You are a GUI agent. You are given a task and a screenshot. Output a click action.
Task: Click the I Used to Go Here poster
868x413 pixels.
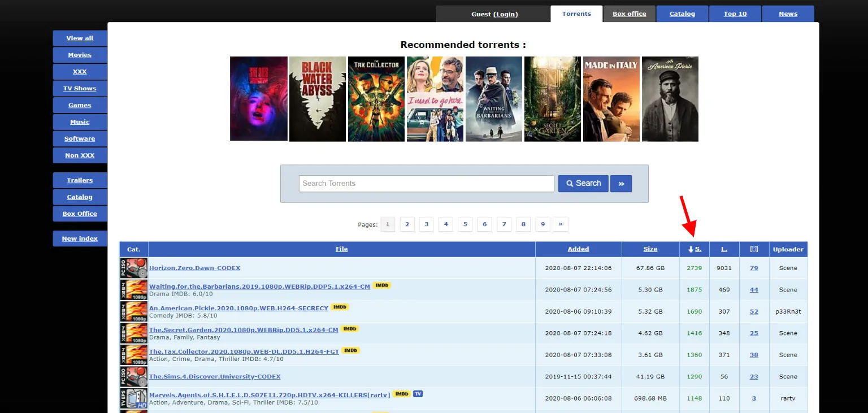pos(435,99)
